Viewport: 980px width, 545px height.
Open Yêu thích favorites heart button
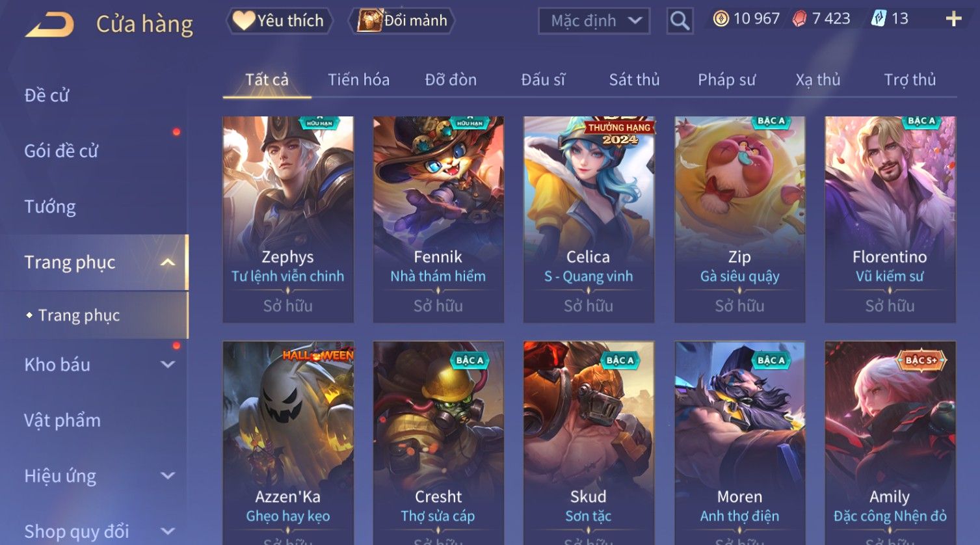click(279, 21)
